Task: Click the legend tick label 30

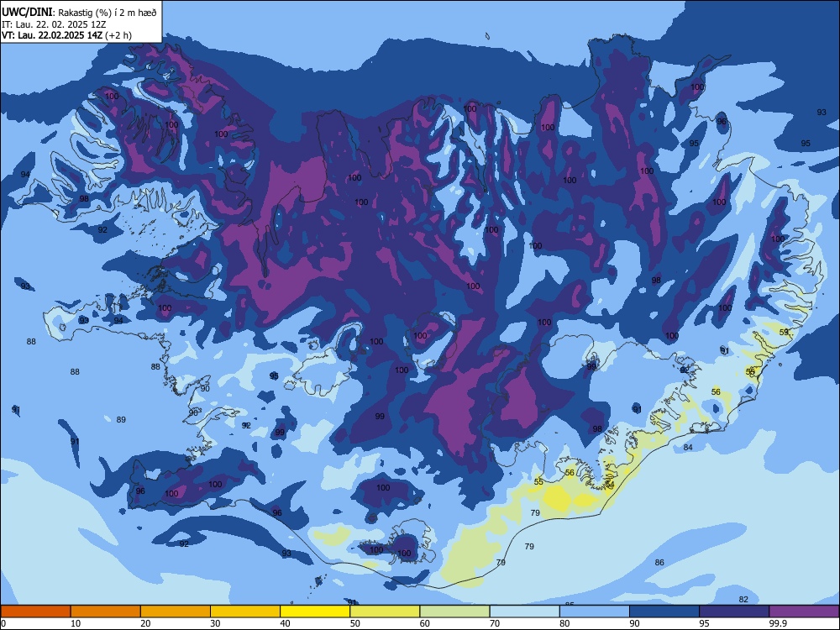Action: tap(215, 623)
